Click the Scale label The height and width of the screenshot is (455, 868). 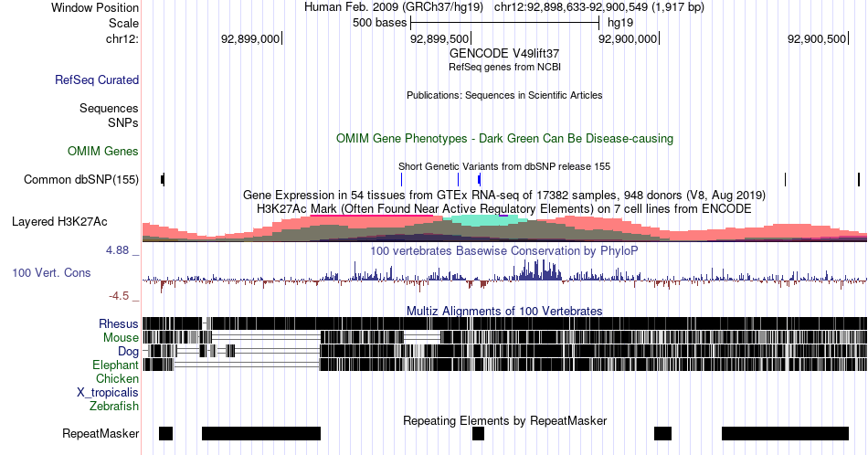click(124, 23)
